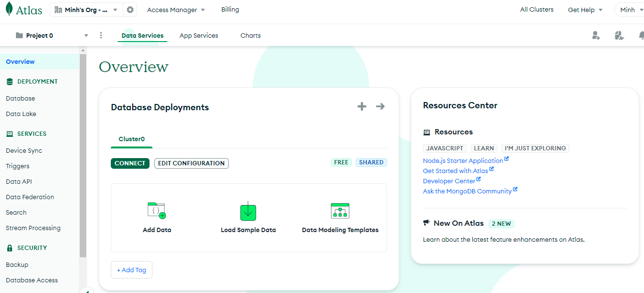This screenshot has height=293, width=644.
Task: Select the Cluster0 tab
Action: click(x=132, y=139)
